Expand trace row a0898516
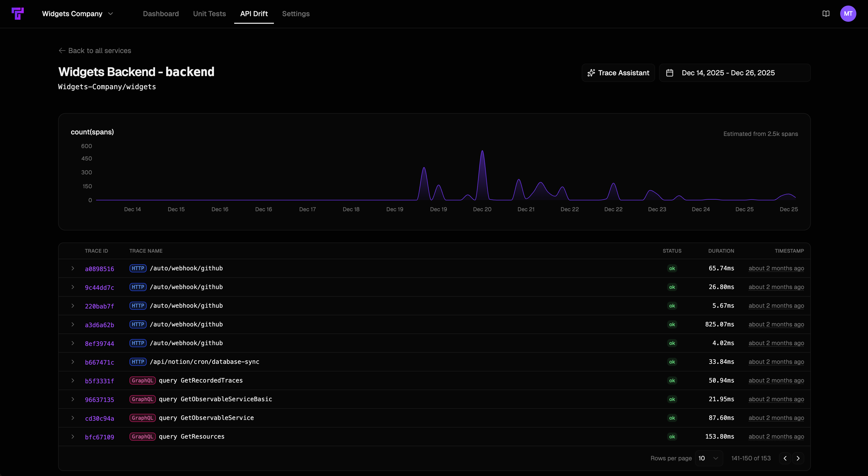Screen dimensions: 868x476 (x=72, y=268)
